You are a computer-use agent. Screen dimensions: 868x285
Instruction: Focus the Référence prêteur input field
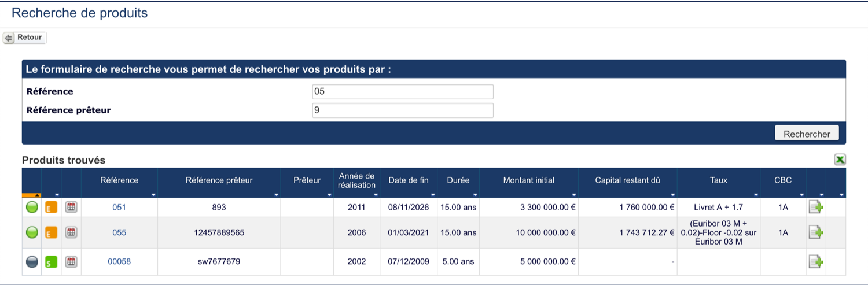pyautogui.click(x=403, y=110)
